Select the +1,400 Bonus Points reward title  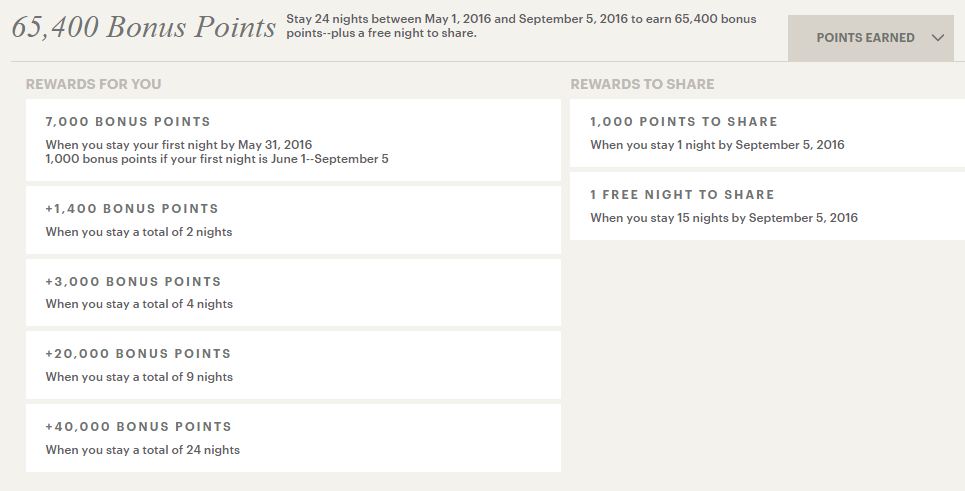coord(132,209)
